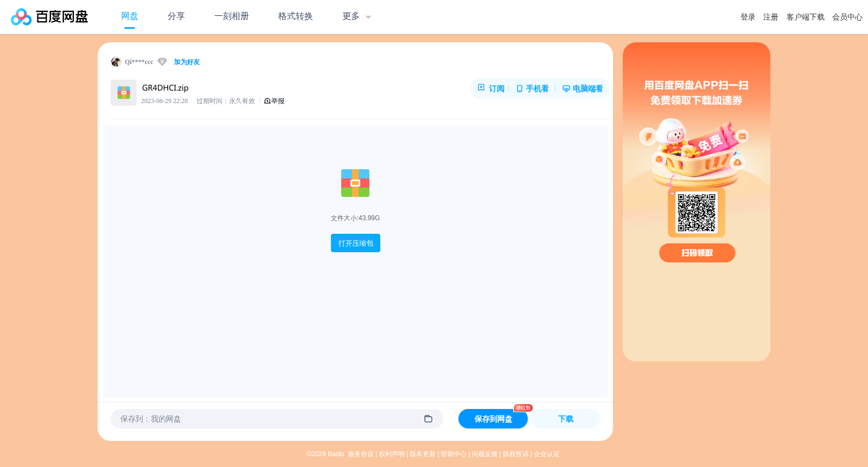
Task: Open the 权利声明 footer link
Action: [x=392, y=454]
